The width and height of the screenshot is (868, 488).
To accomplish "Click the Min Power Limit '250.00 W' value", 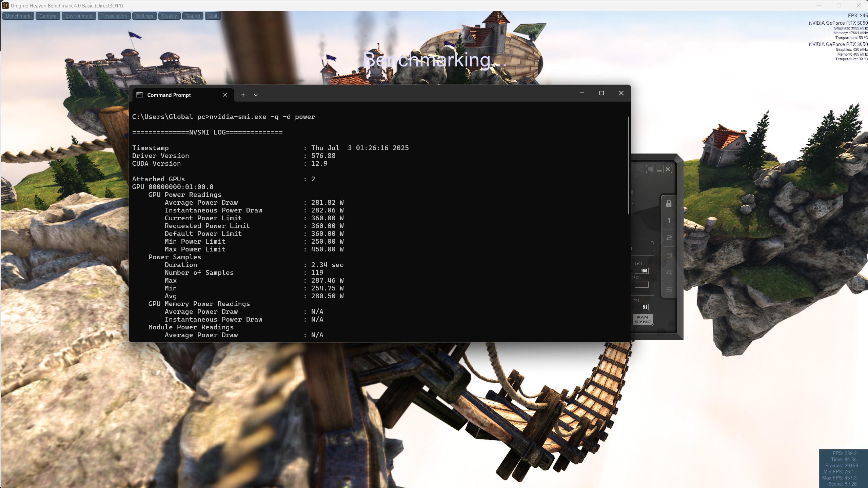I will point(328,242).
